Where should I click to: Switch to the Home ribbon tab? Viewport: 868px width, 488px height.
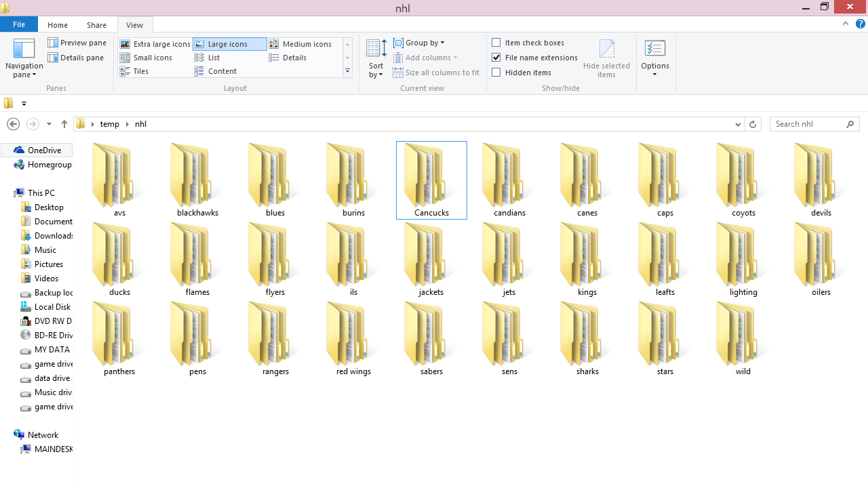point(58,25)
